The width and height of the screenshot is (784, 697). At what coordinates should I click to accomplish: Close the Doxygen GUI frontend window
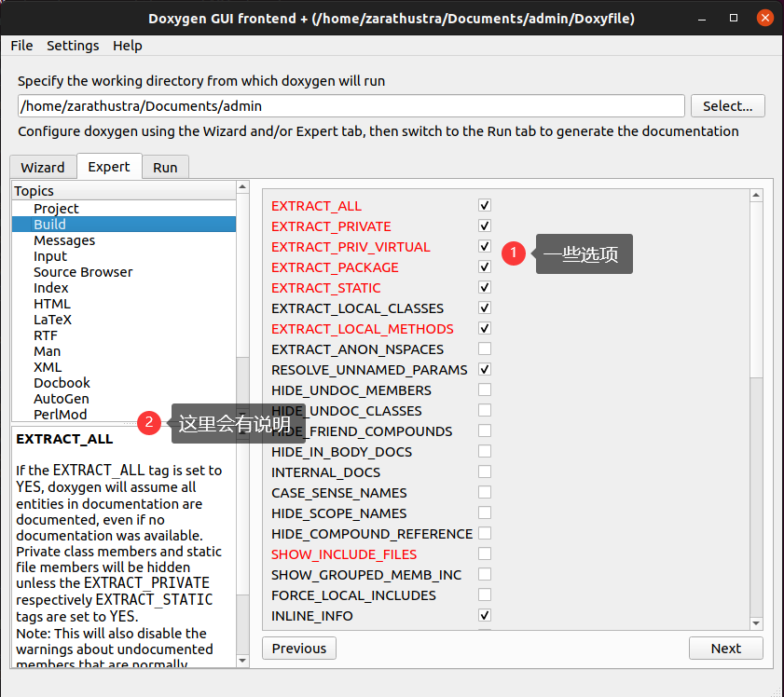pyautogui.click(x=765, y=18)
